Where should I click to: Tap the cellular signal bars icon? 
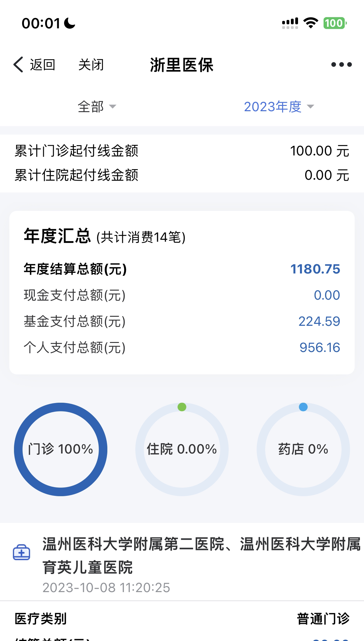click(x=290, y=23)
